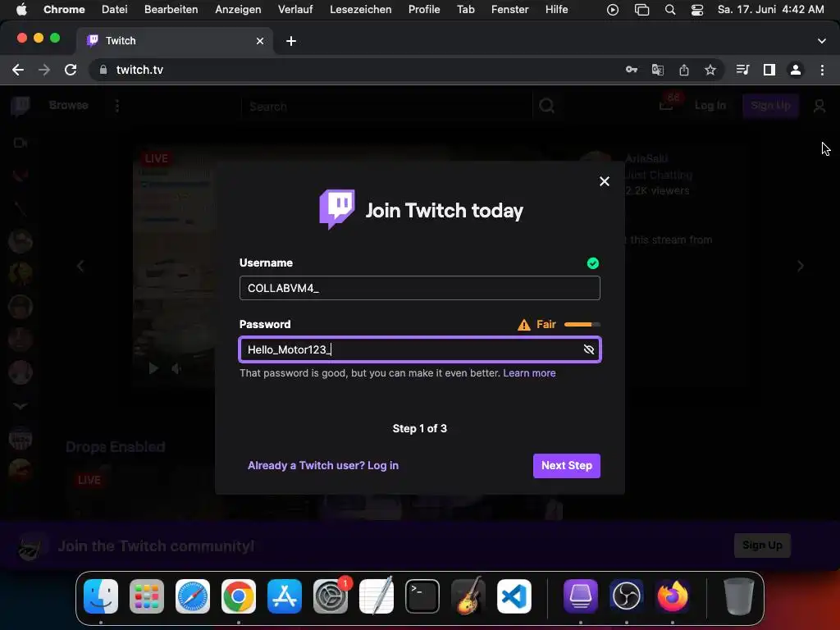Open App Store from the dock
The height and width of the screenshot is (630, 840).
(285, 596)
